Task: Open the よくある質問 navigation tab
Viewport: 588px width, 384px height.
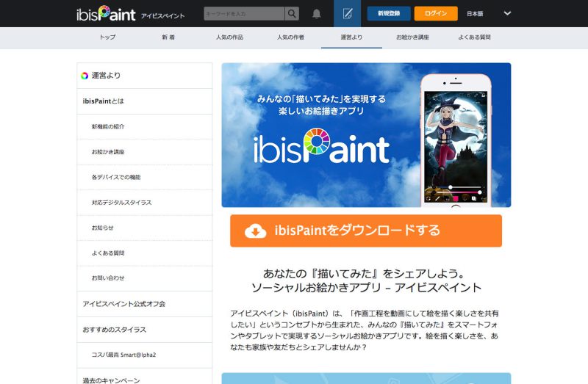Action: 474,37
